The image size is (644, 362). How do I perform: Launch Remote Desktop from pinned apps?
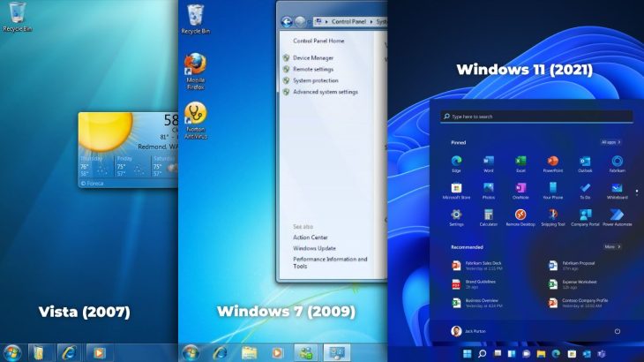520,215
